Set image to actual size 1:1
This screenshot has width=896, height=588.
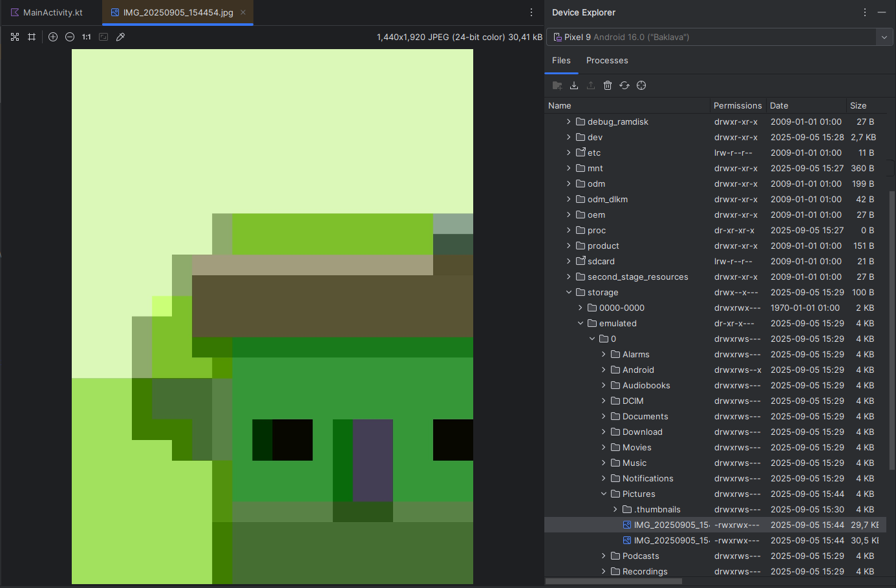[87, 37]
